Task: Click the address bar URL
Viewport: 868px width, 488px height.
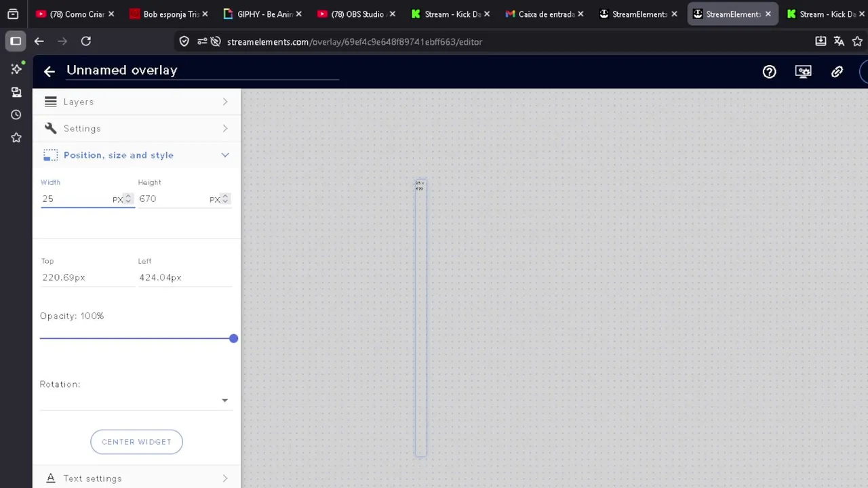Action: [355, 42]
